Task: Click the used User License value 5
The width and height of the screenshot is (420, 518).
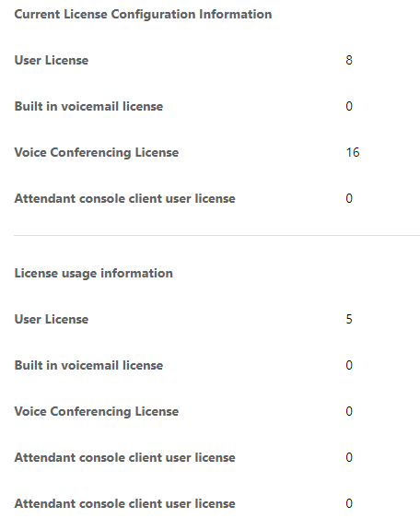Action: point(349,319)
